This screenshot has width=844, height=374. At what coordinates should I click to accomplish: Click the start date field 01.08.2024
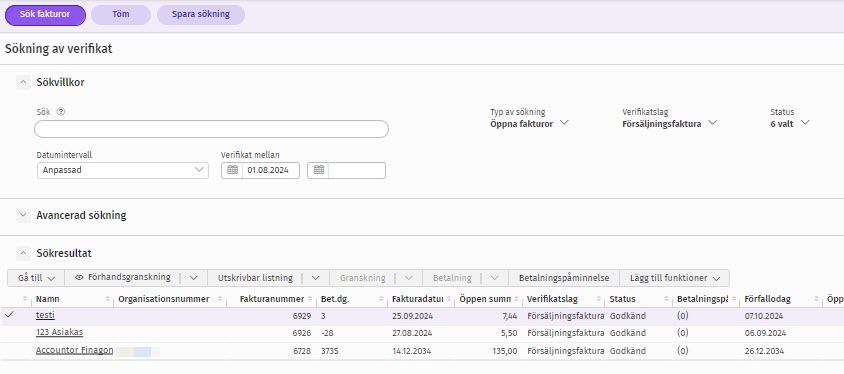click(270, 170)
